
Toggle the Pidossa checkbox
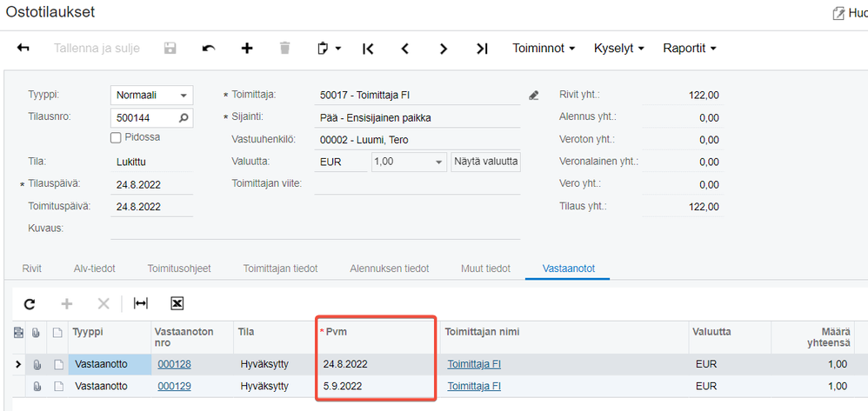[117, 137]
